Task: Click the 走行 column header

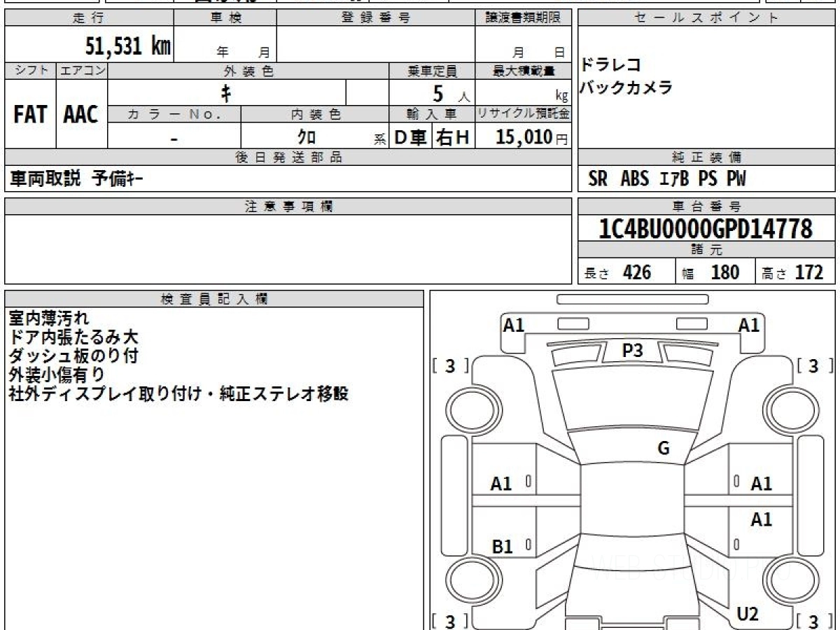Action: coord(90,18)
